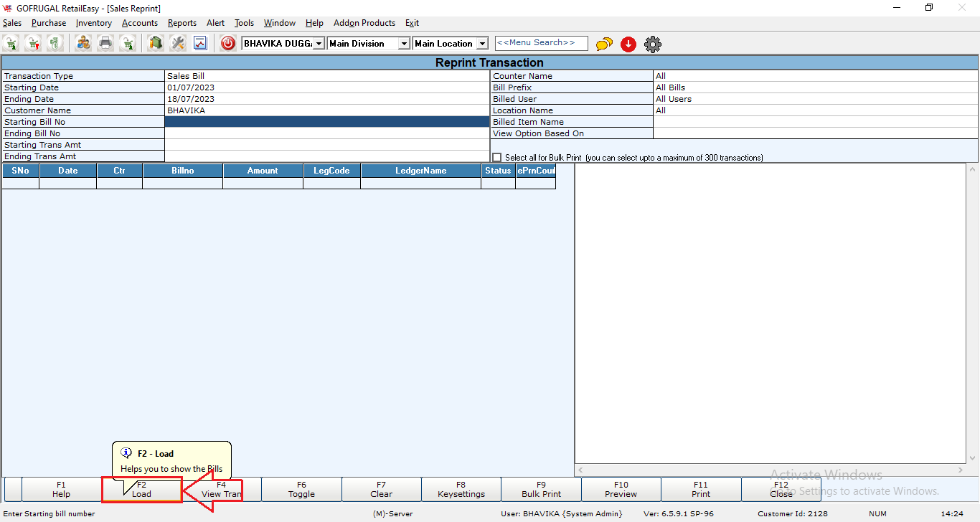The width and height of the screenshot is (980, 522).
Task: Open the wrench and screwdriver tools icon
Action: (177, 44)
